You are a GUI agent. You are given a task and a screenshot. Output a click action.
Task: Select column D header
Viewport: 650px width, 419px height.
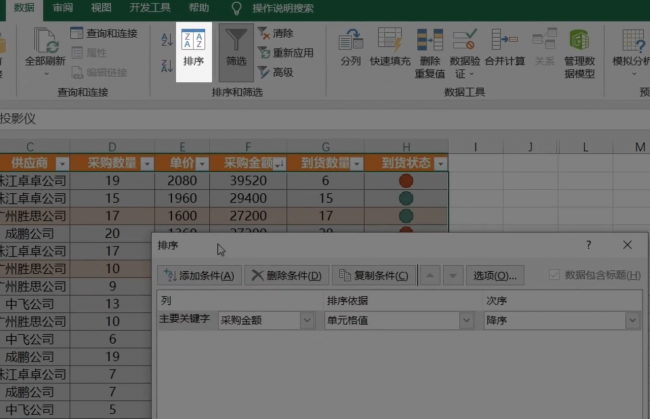pyautogui.click(x=112, y=147)
